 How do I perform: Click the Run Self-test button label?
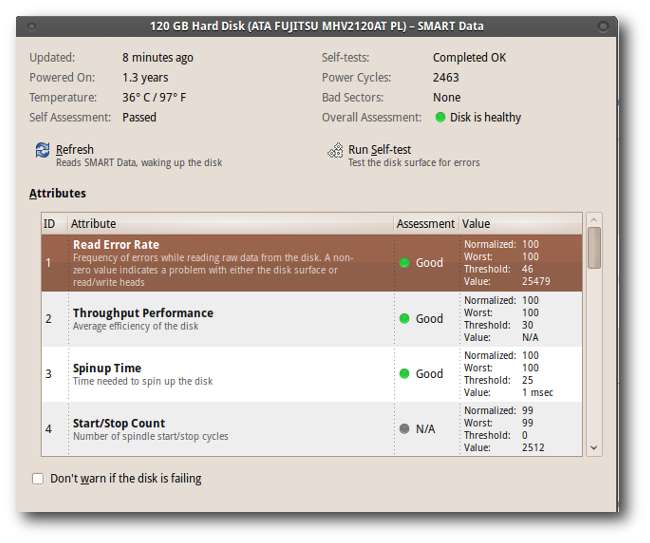point(379,149)
